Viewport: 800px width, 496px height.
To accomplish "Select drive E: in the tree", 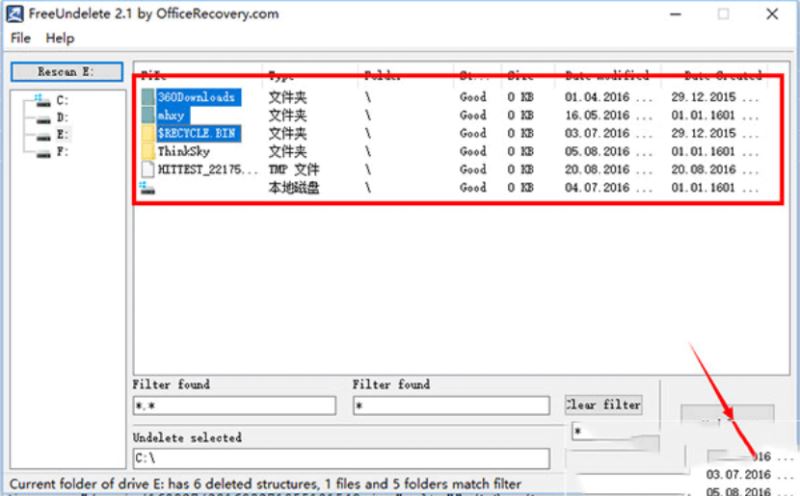I will pyautogui.click(x=62, y=135).
